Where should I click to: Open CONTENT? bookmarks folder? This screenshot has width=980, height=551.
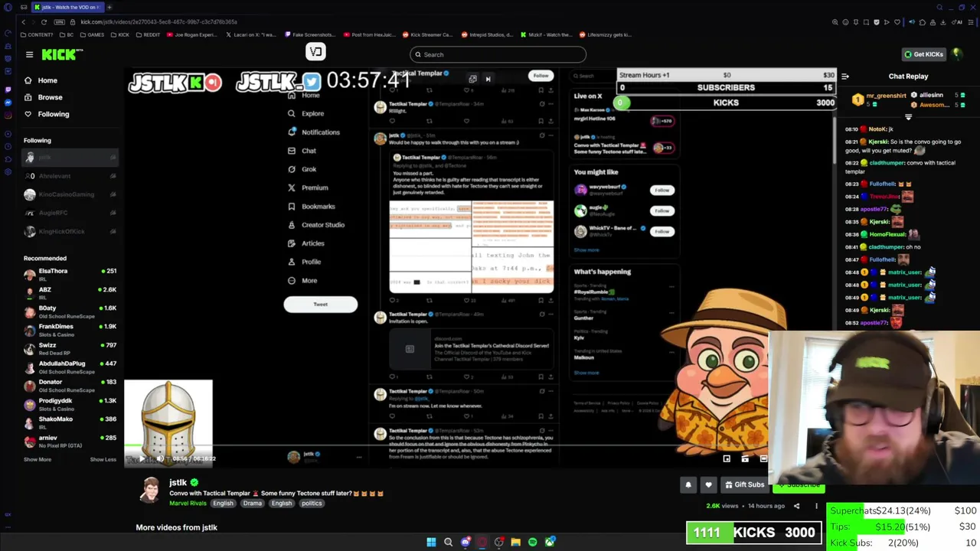tap(38, 34)
